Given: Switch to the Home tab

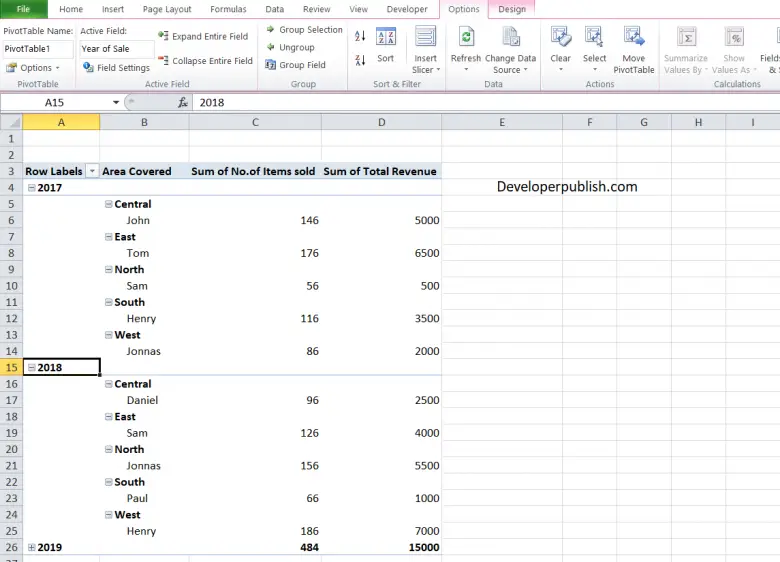Looking at the screenshot, I should [x=71, y=9].
